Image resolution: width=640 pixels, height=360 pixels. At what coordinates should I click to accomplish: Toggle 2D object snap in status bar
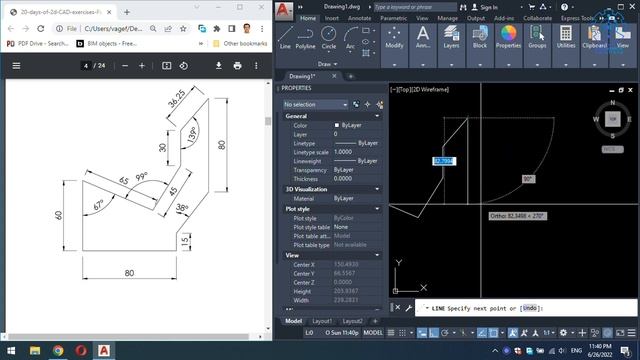493,333
